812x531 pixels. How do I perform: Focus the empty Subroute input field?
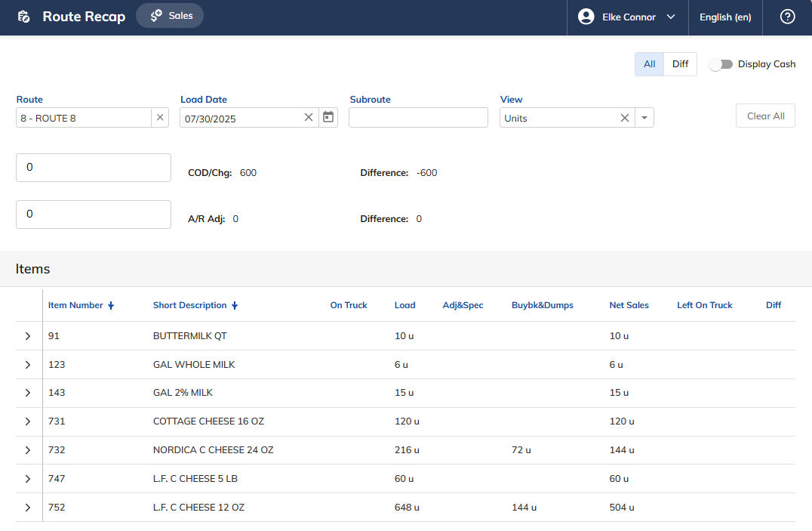tap(418, 118)
